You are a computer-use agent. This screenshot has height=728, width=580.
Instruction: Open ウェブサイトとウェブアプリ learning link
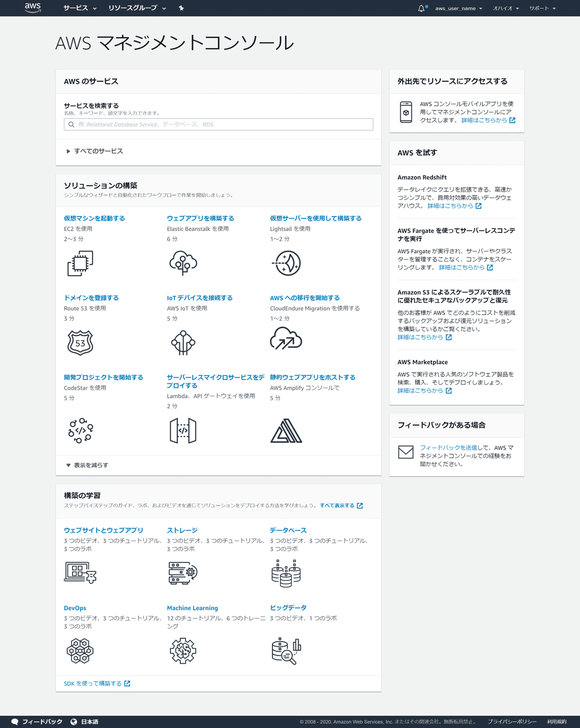tap(103, 530)
